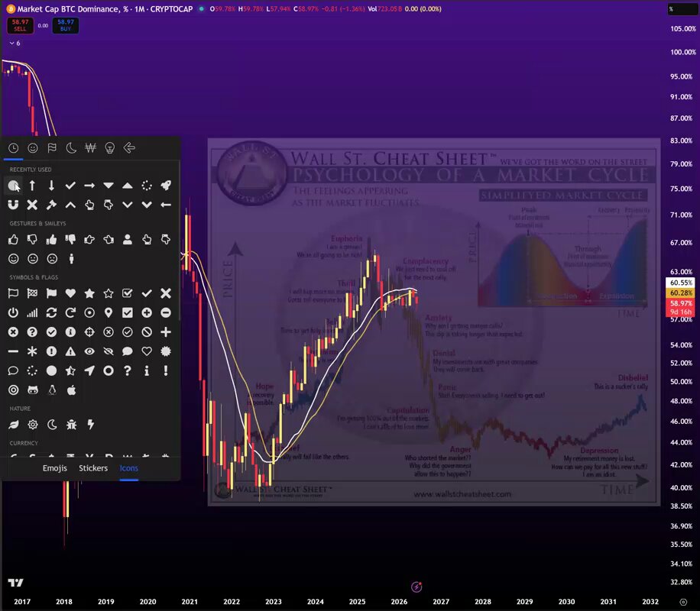700x611 pixels.
Task: Click the active Icons tab
Action: [129, 468]
